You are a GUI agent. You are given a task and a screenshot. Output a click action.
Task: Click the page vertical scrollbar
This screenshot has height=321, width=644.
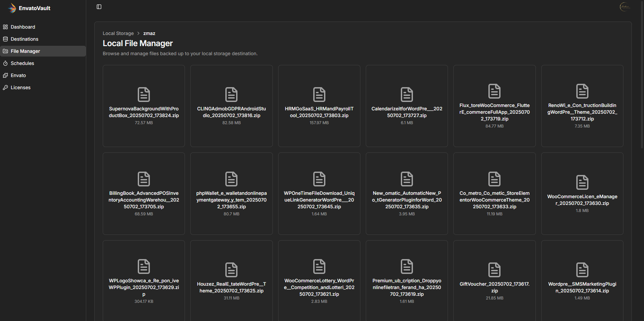click(642, 74)
